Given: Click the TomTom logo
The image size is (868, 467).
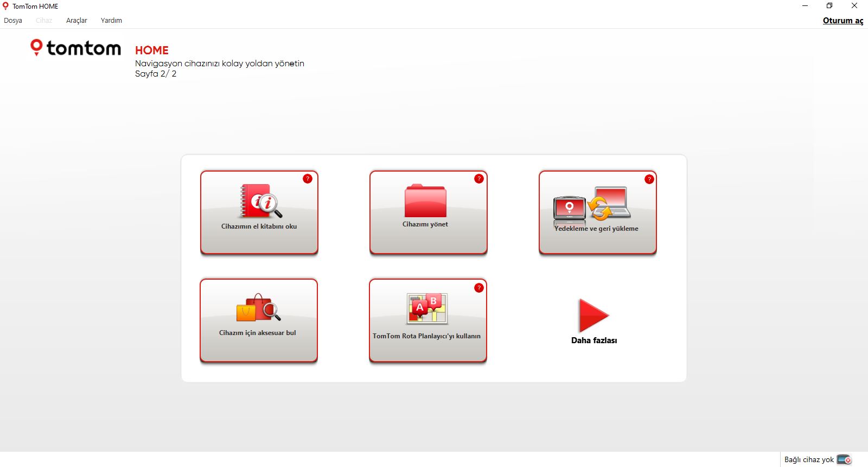Looking at the screenshot, I should pos(75,48).
